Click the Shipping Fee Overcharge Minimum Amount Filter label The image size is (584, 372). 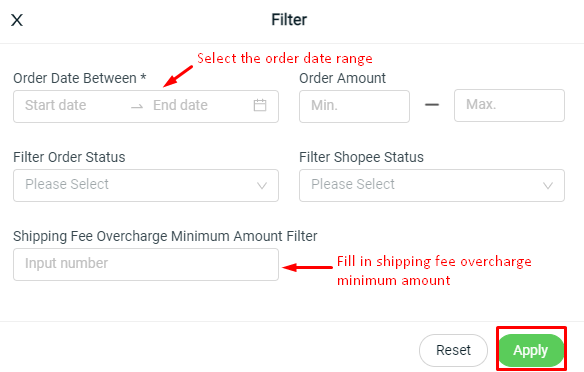click(x=165, y=236)
